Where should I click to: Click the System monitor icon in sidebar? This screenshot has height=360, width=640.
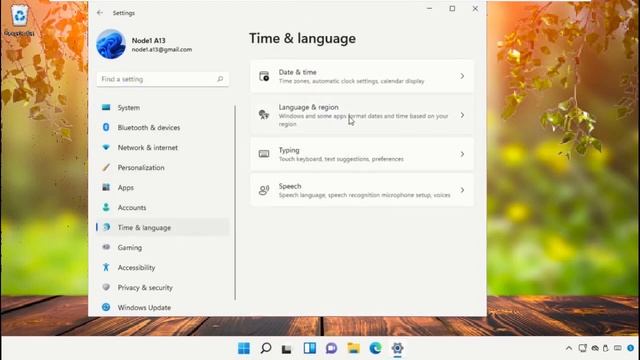coord(106,107)
